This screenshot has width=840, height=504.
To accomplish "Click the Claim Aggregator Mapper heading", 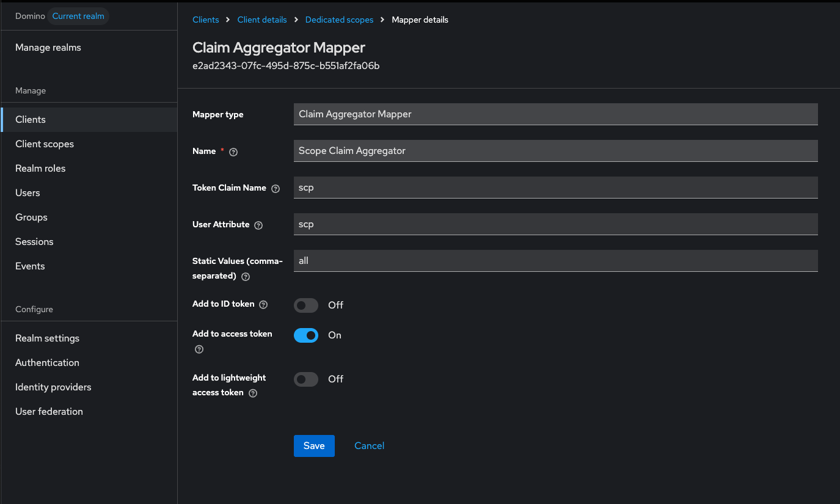I will pyautogui.click(x=279, y=48).
